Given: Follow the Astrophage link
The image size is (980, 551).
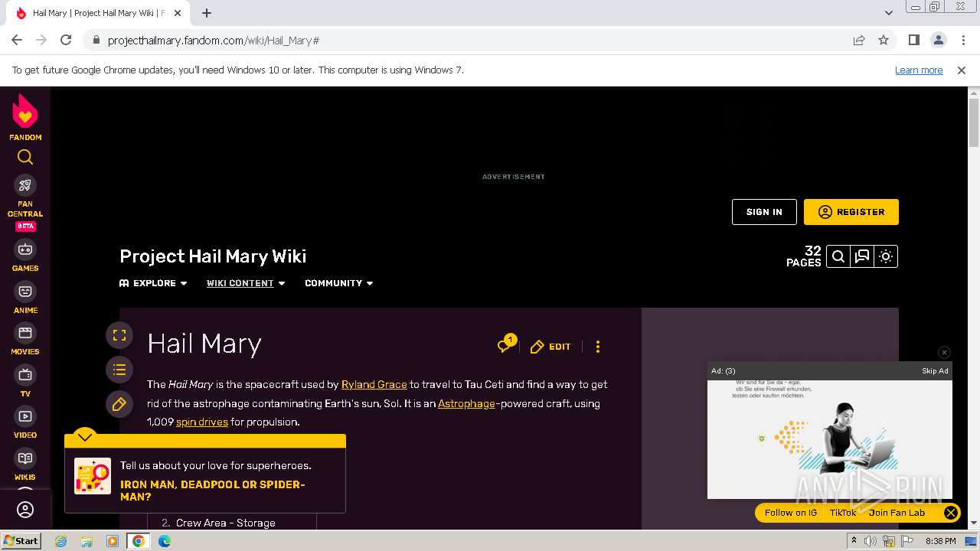Looking at the screenshot, I should coord(466,403).
